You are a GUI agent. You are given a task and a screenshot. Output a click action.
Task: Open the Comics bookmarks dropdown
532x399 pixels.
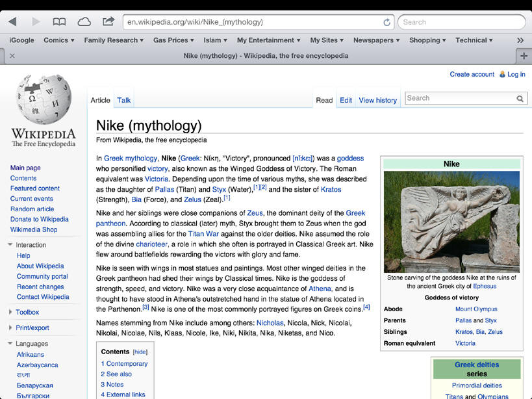(58, 40)
